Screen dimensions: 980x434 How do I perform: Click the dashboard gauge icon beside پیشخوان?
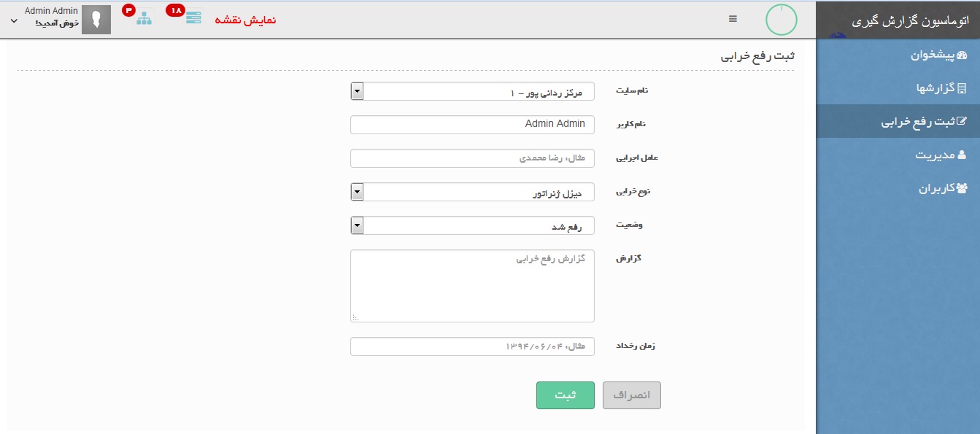click(x=961, y=55)
